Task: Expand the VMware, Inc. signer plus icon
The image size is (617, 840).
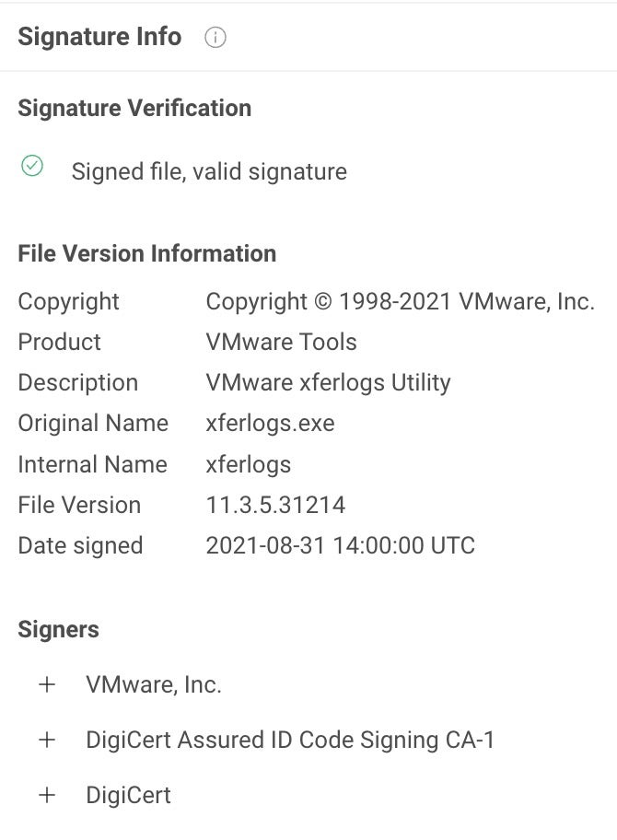Action: coord(47,684)
